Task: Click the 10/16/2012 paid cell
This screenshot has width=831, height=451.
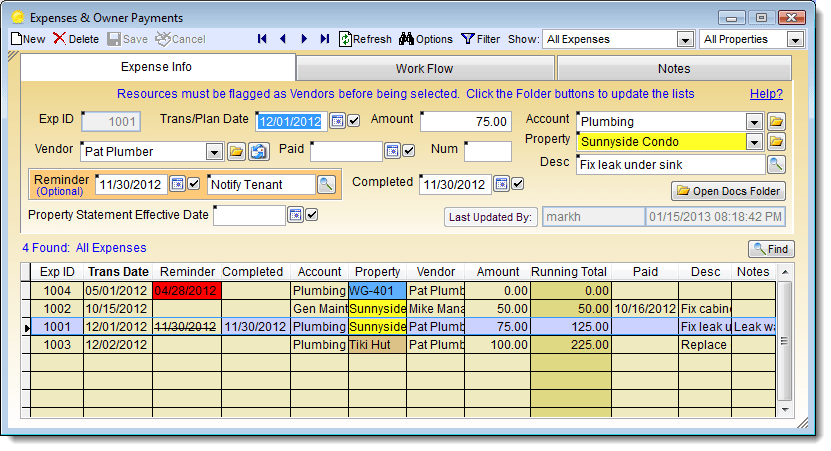Action: (645, 309)
